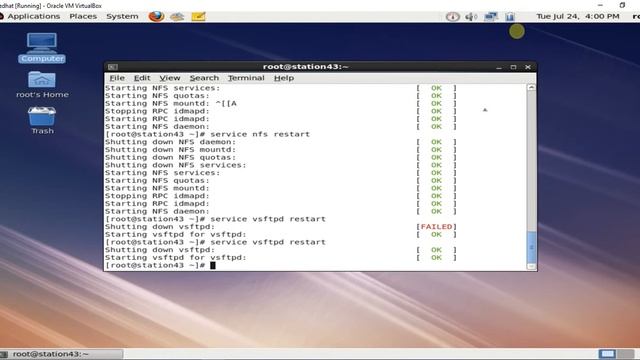
Task: Click the show desktop icon in bottom panel
Action: click(4, 354)
